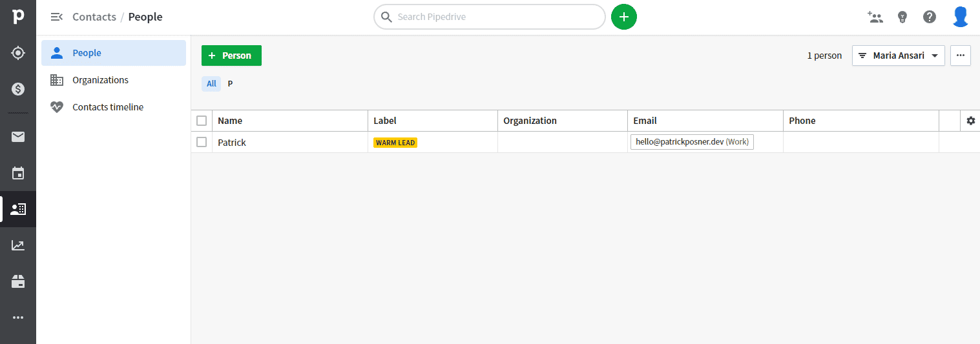This screenshot has width=980, height=344.
Task: Open Insights chart icon in sidebar
Action: click(18, 245)
